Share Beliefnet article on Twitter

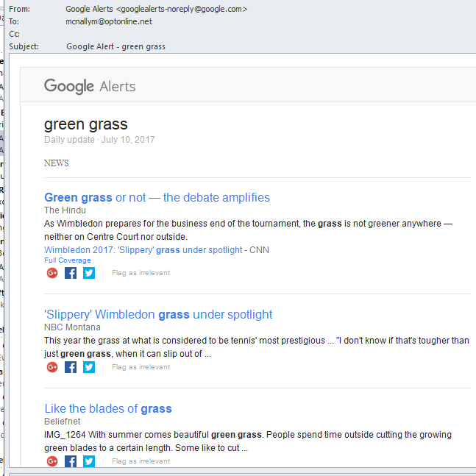tap(89, 461)
